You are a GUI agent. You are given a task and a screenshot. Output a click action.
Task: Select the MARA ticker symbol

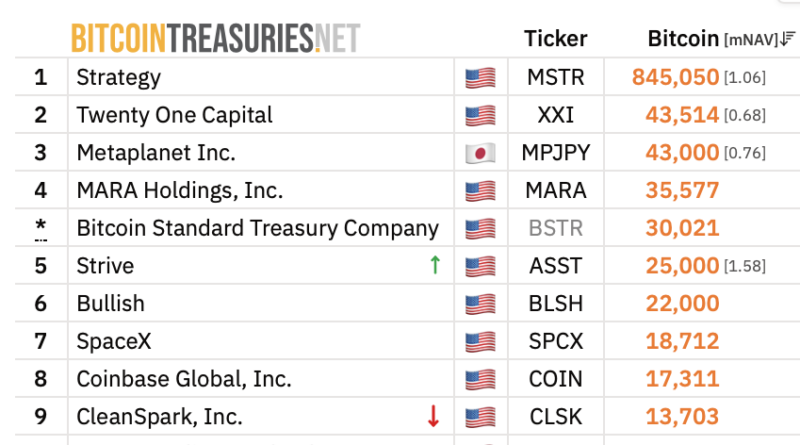556,190
